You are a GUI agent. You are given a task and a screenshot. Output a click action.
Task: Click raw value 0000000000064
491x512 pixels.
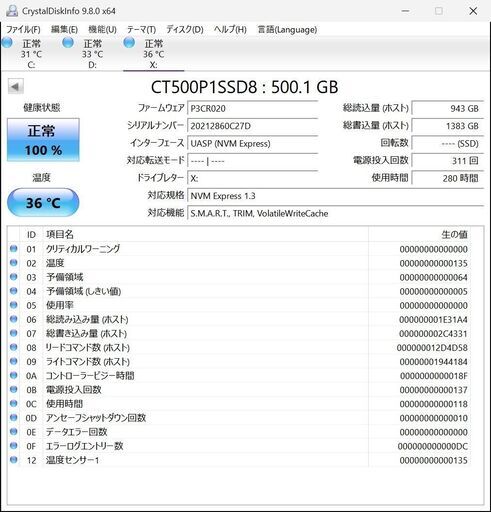[433, 277]
